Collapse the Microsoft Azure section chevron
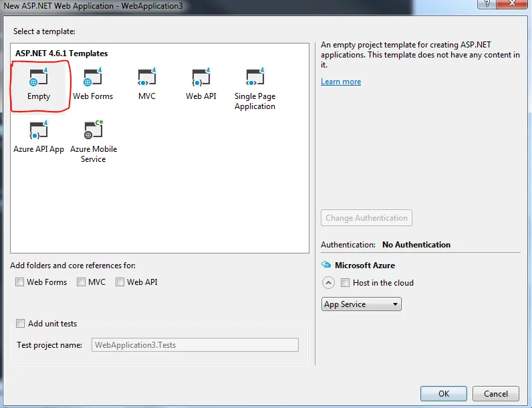532x408 pixels. tap(328, 283)
